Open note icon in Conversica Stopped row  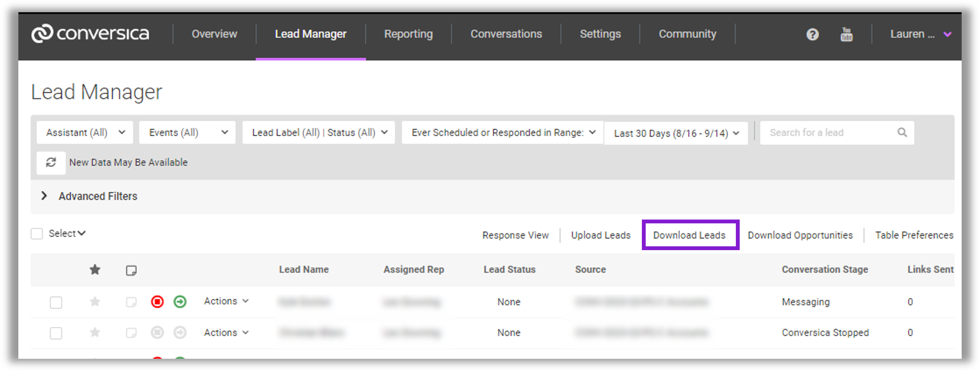click(x=131, y=333)
